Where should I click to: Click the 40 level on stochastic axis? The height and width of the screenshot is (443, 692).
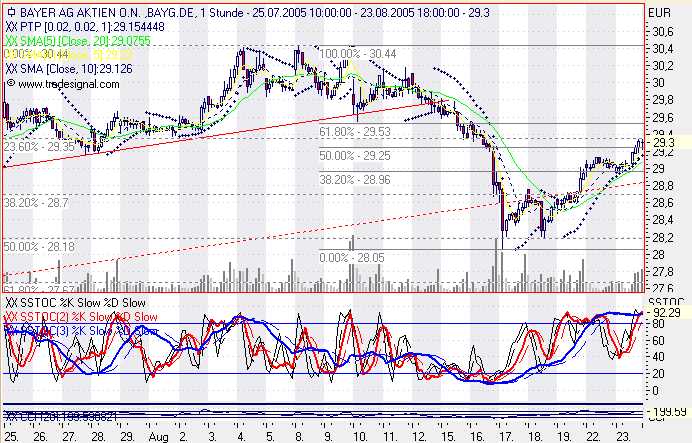pyautogui.click(x=658, y=357)
